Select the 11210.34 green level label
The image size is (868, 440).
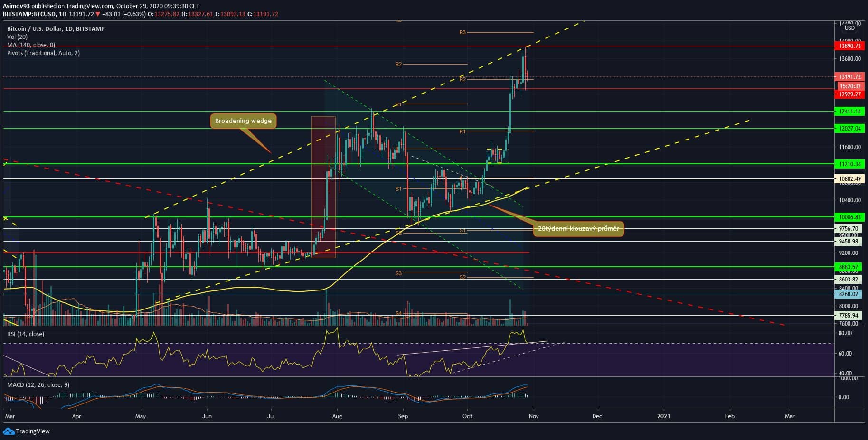(849, 164)
